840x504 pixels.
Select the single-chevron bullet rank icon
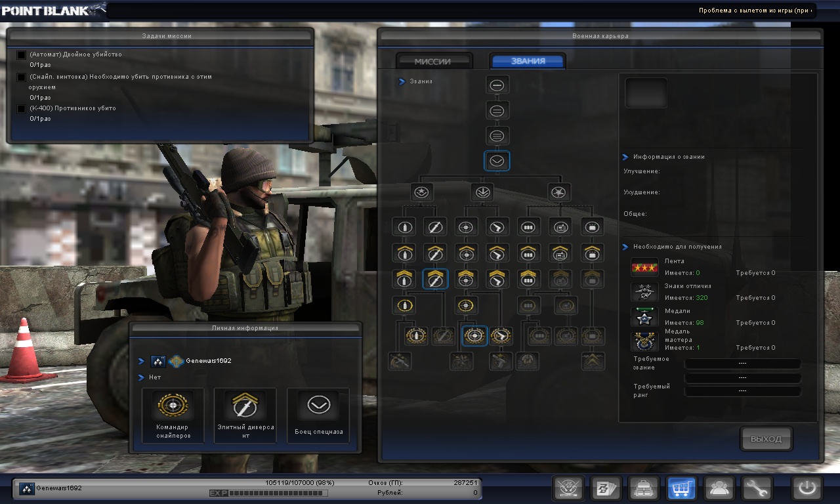click(404, 253)
